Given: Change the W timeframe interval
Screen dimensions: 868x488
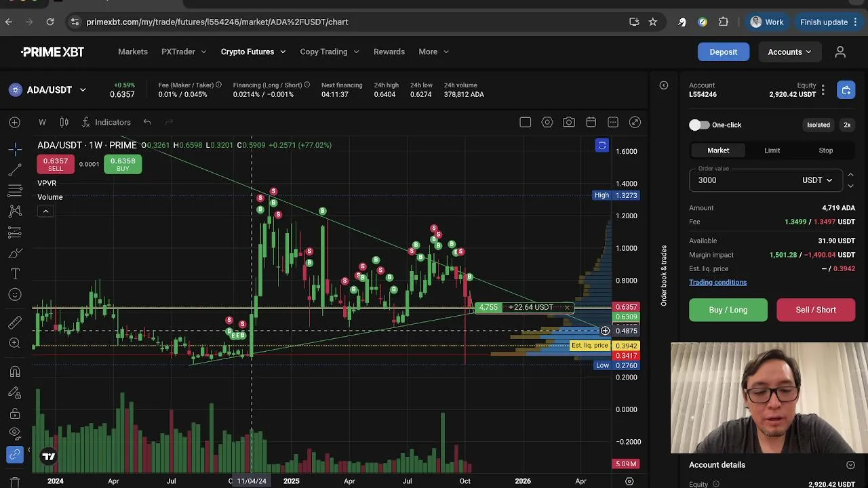Looking at the screenshot, I should (42, 123).
